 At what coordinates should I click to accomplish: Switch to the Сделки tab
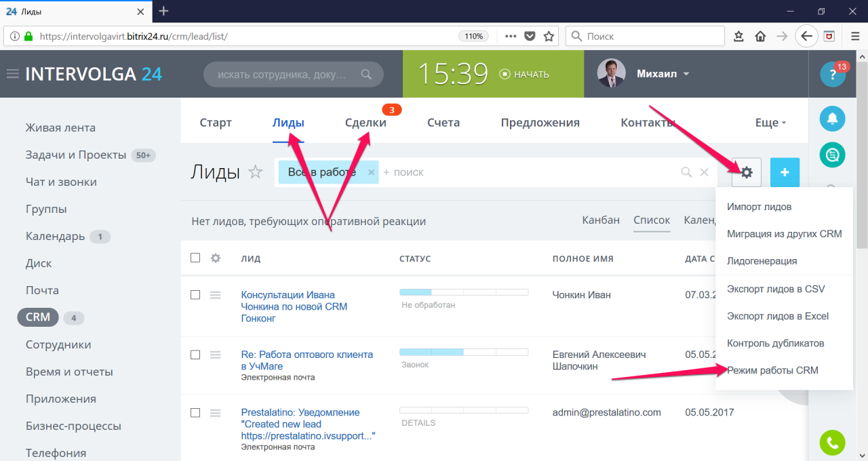[366, 123]
